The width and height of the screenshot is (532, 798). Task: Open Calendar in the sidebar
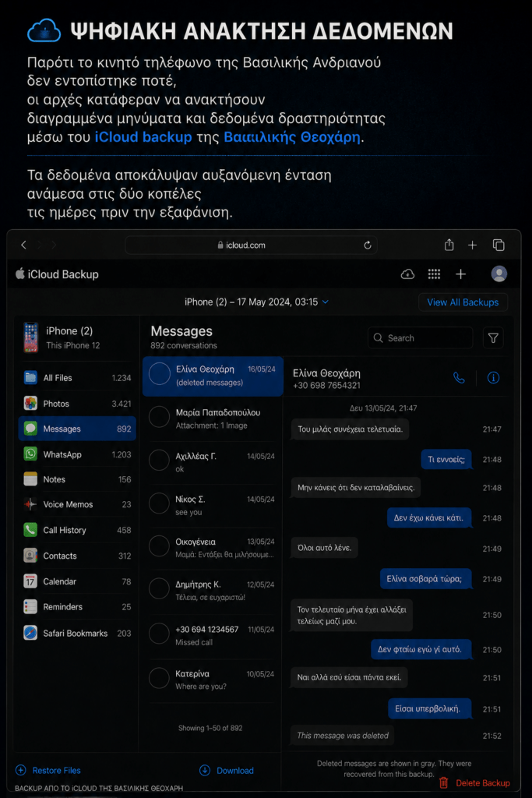(77, 581)
